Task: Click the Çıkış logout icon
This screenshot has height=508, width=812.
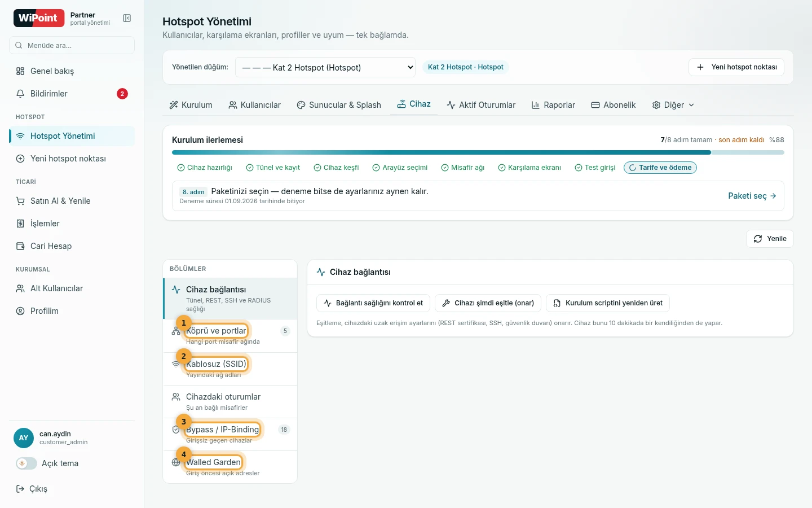Action: point(20,489)
